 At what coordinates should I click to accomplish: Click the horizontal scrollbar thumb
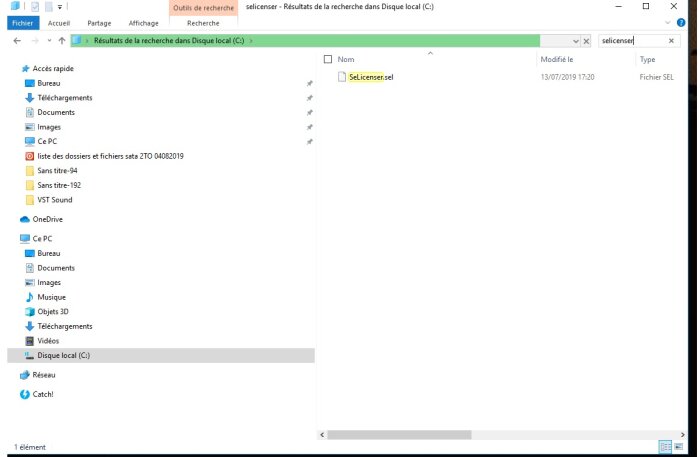tap(399, 435)
